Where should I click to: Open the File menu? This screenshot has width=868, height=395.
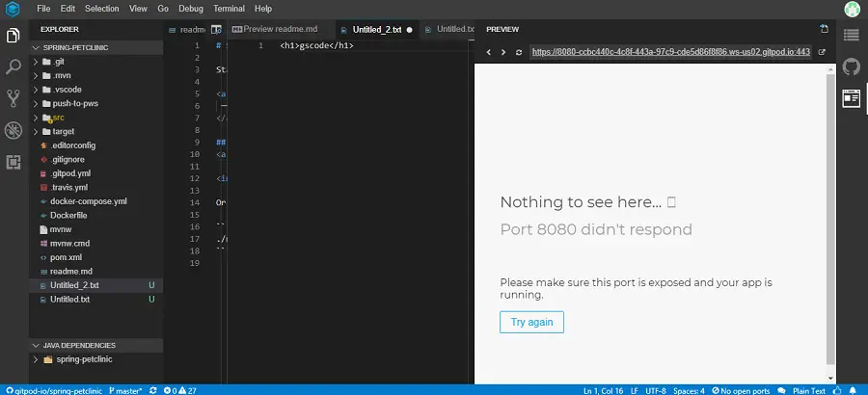(x=43, y=9)
